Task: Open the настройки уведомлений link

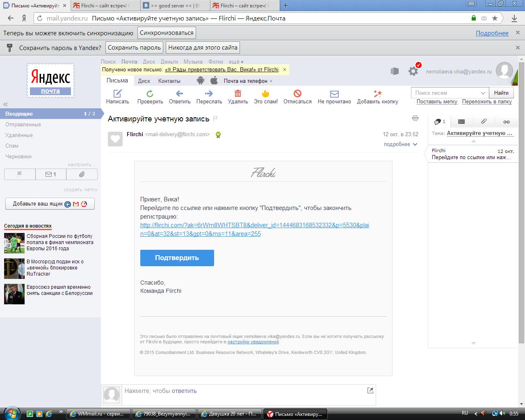Action: (253, 342)
